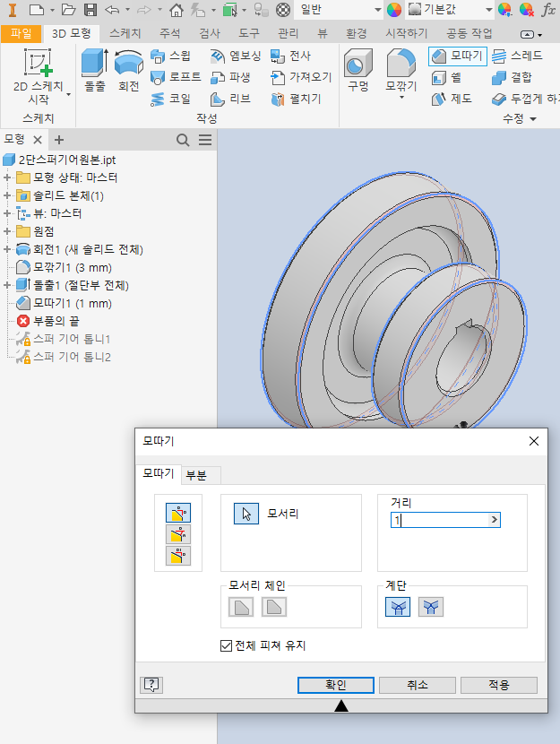Select the Extrude (돌출) tool

95,70
